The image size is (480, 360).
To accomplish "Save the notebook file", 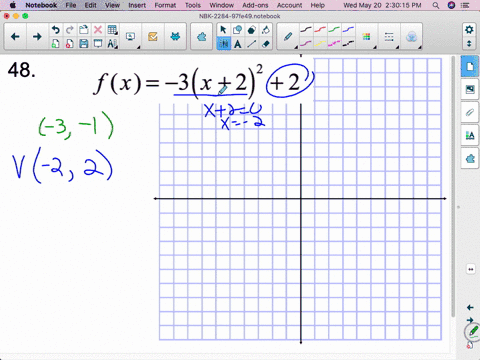I will tap(83, 44).
